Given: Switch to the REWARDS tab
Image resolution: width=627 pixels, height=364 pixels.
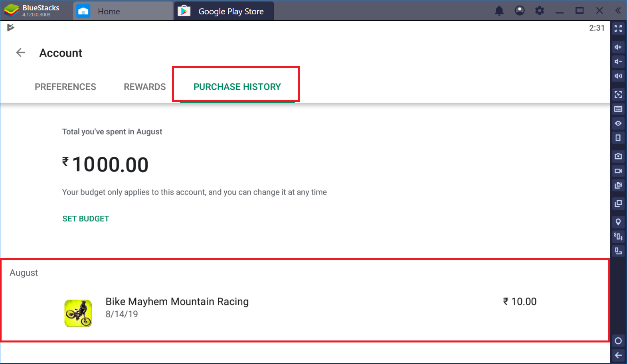Looking at the screenshot, I should pyautogui.click(x=145, y=87).
